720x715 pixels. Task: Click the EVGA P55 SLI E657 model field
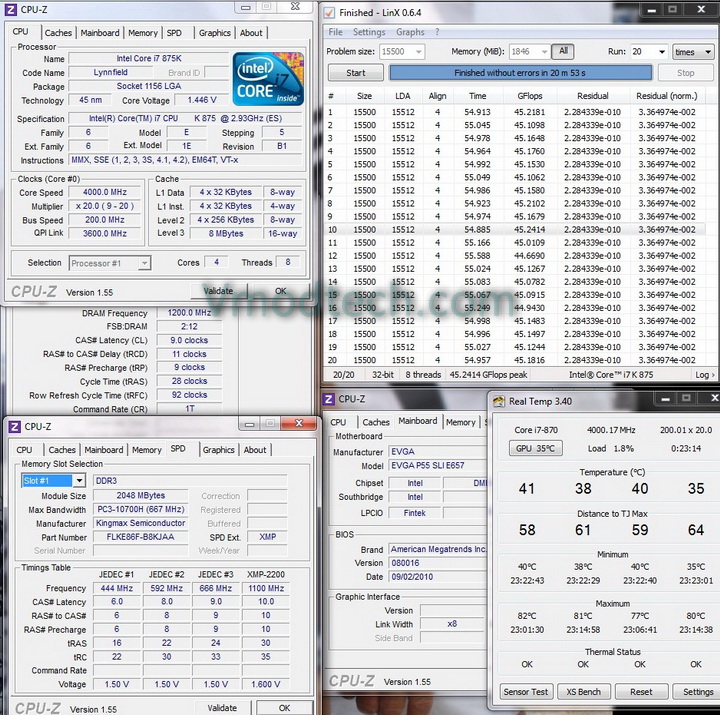pyautogui.click(x=437, y=466)
